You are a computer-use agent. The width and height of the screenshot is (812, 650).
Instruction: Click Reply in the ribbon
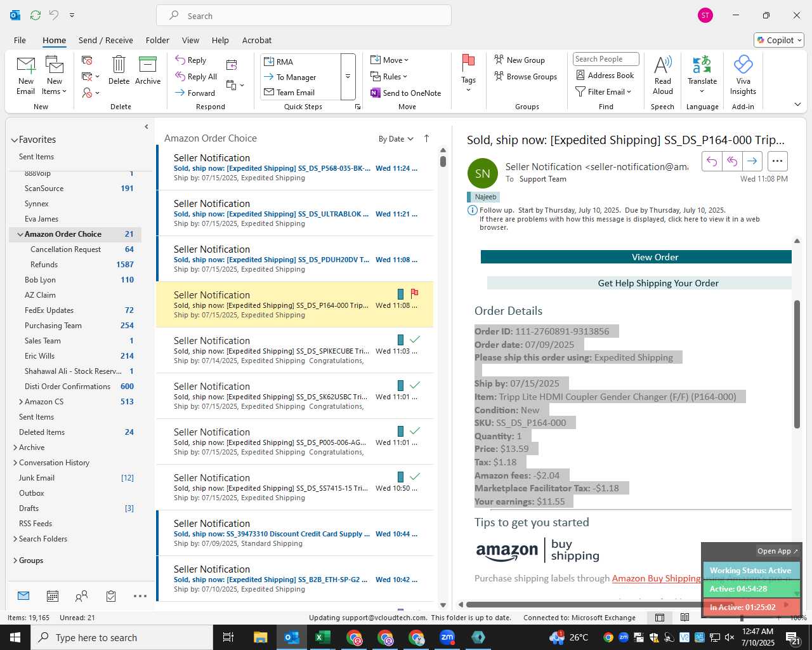click(191, 60)
